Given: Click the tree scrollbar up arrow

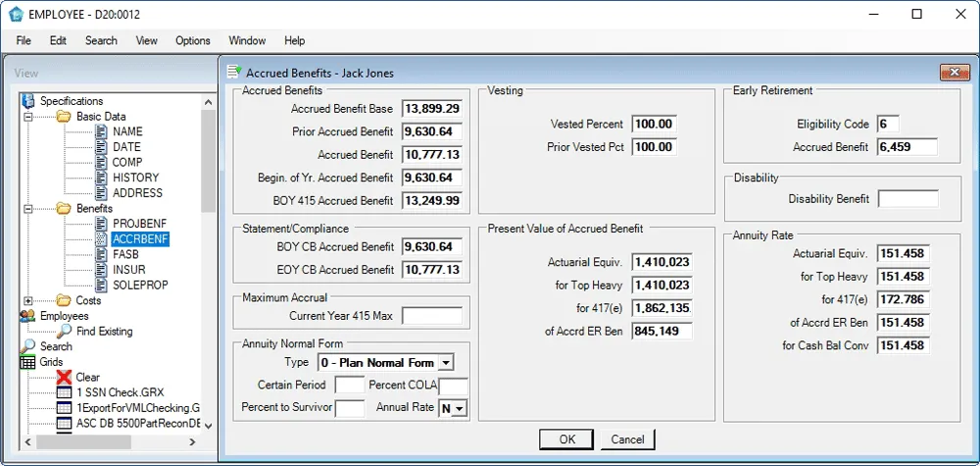Looking at the screenshot, I should click(x=208, y=101).
